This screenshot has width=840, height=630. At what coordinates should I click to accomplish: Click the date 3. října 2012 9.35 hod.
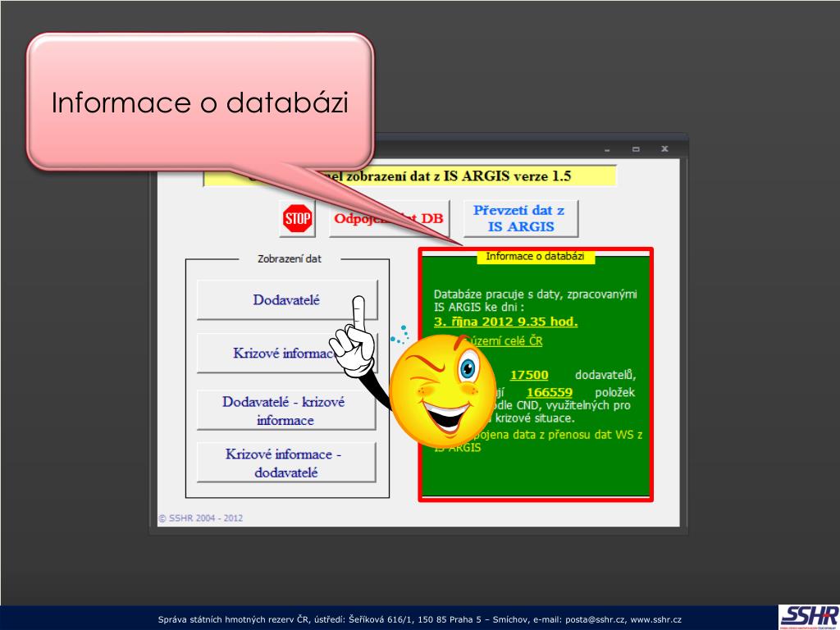[505, 322]
